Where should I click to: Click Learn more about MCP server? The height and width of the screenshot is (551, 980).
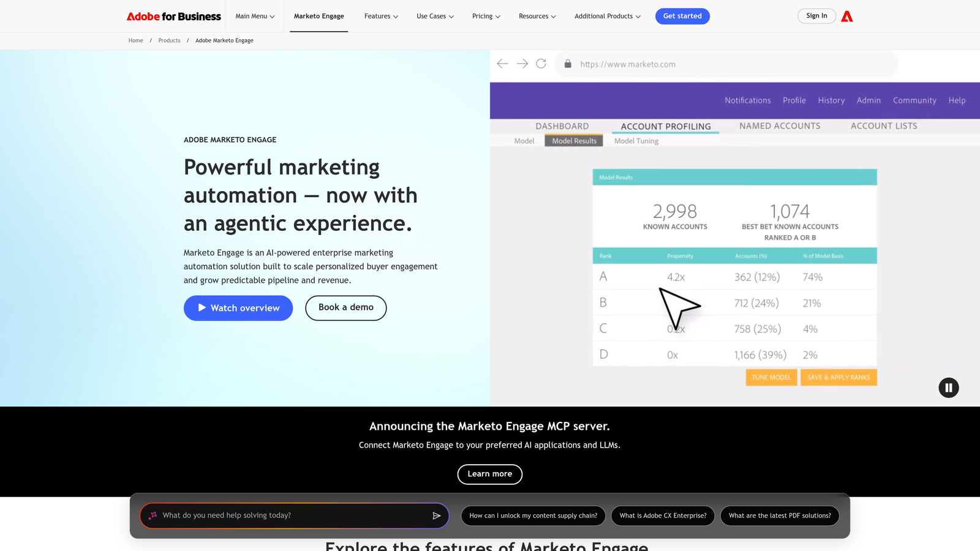pos(490,474)
